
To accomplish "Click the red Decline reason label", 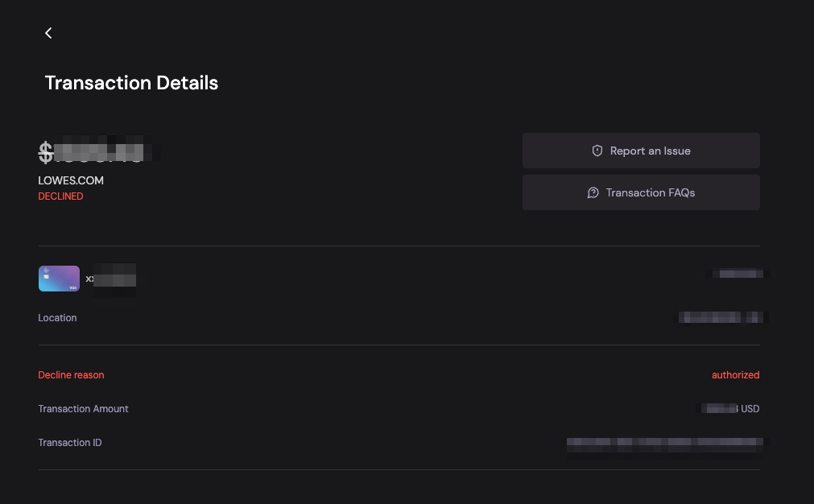I will coord(71,375).
